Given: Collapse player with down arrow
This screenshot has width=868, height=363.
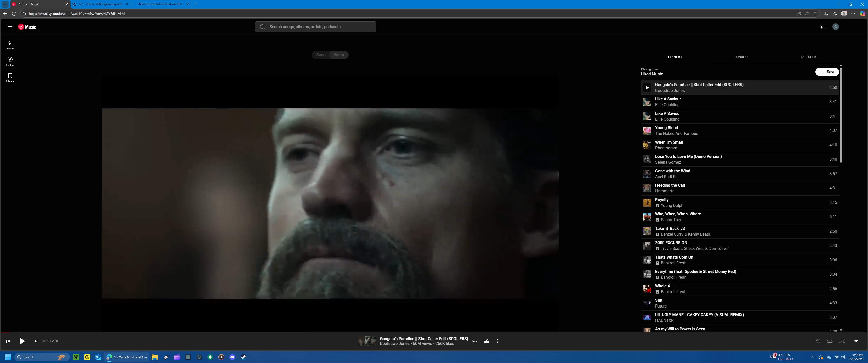Looking at the screenshot, I should point(856,341).
